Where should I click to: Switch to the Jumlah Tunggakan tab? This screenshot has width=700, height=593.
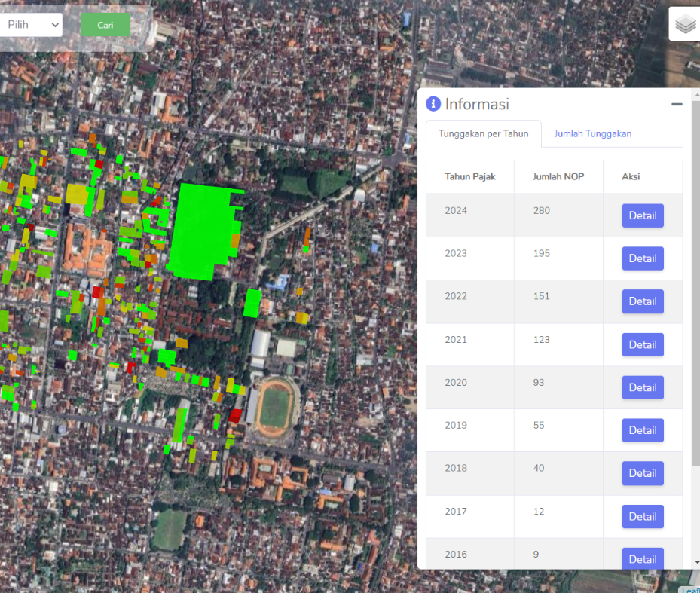pyautogui.click(x=592, y=133)
